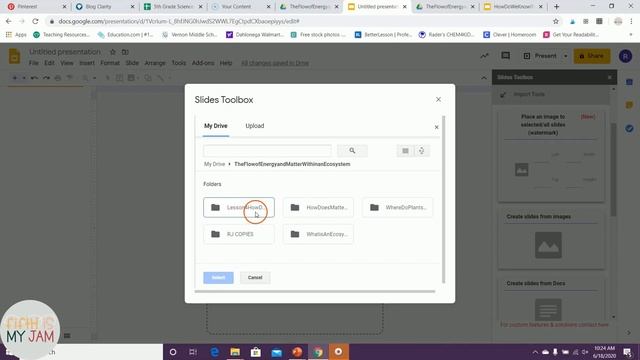
Task: Star the Untitled presentation
Action: [x=113, y=52]
